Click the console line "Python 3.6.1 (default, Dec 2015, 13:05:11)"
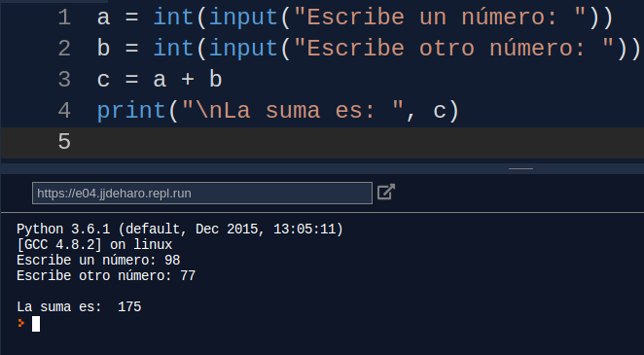Viewport: 644px width, 355px height. tap(180, 229)
